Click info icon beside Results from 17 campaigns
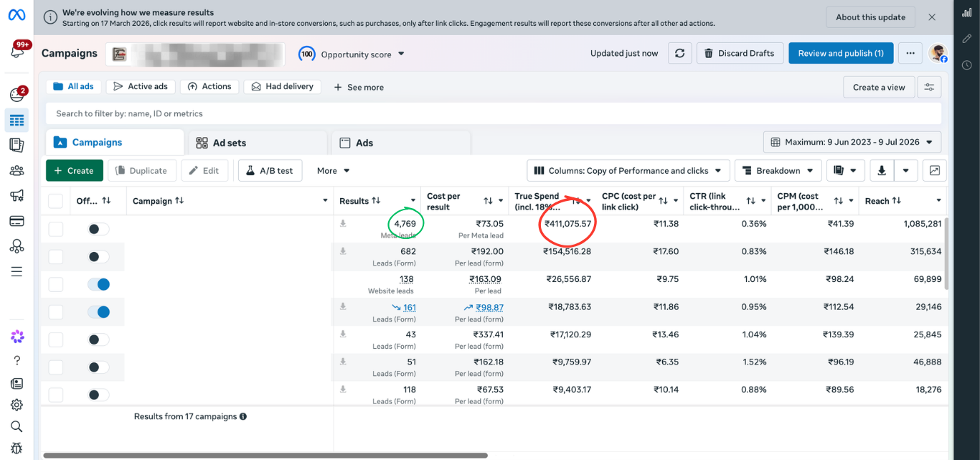This screenshot has width=980, height=460. pos(243,416)
